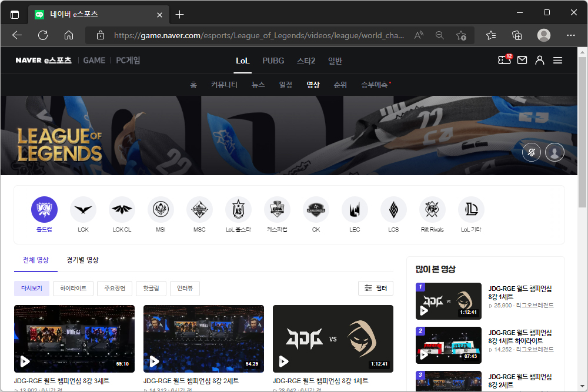Viewport: 588px width, 392px height.
Task: Open the PC게임 link in header
Action: pos(128,61)
